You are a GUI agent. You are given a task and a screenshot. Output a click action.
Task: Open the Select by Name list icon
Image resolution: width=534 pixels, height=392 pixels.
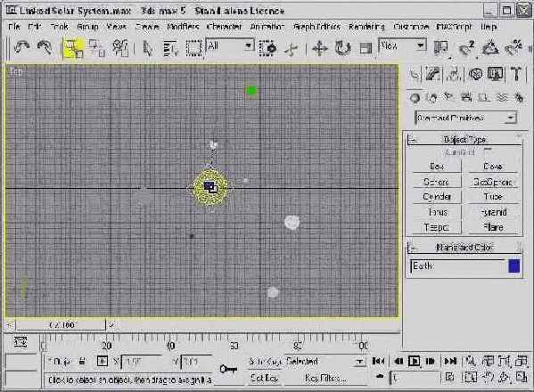pos(170,48)
